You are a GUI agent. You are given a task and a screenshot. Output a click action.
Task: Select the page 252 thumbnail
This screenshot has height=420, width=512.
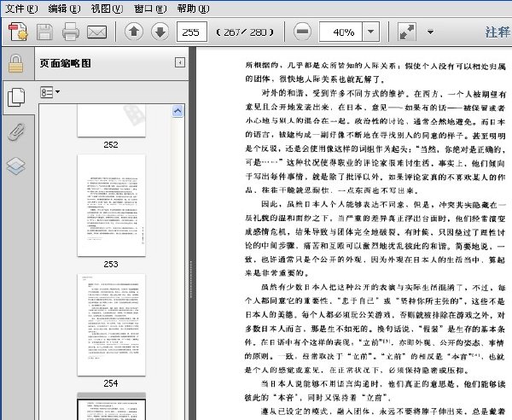(111, 120)
